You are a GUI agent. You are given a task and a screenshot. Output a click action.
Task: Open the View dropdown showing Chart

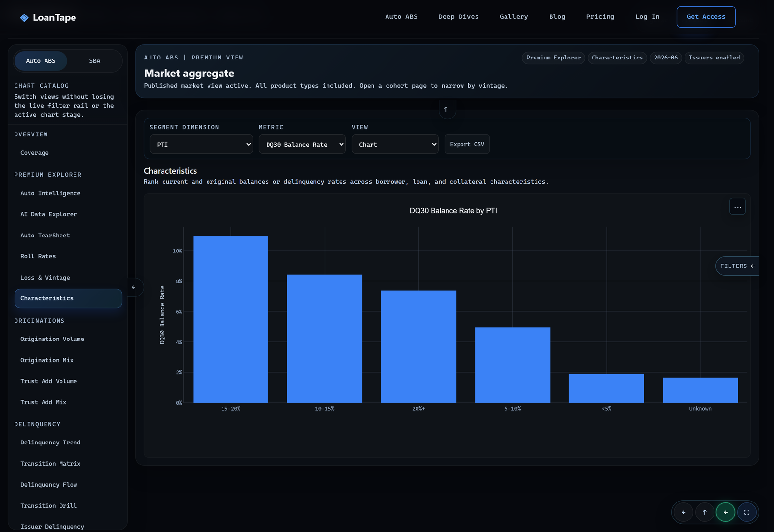(x=395, y=144)
